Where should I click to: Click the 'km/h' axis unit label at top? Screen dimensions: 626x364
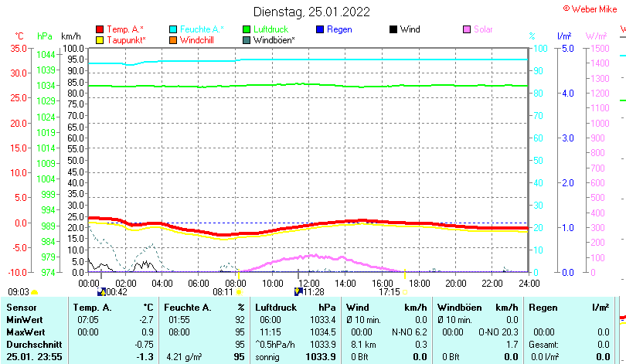click(71, 36)
